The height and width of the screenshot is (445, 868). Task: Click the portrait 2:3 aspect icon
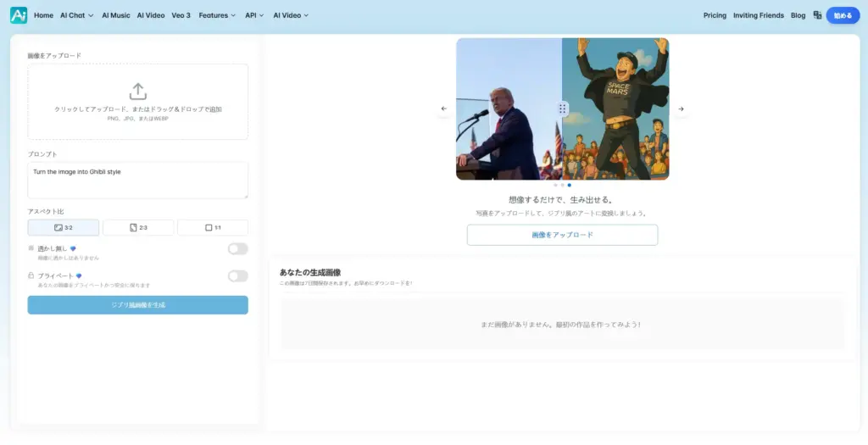tap(133, 227)
